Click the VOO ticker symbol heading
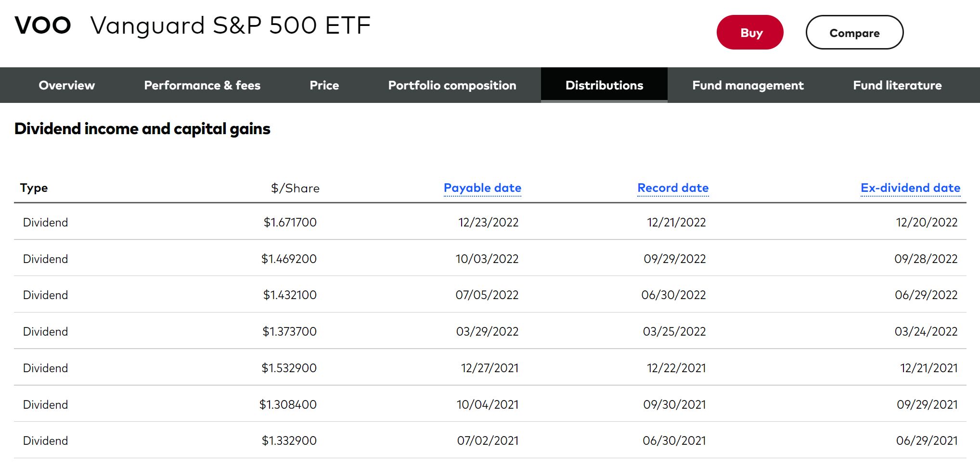Screen dimensions: 980x464 (x=43, y=25)
